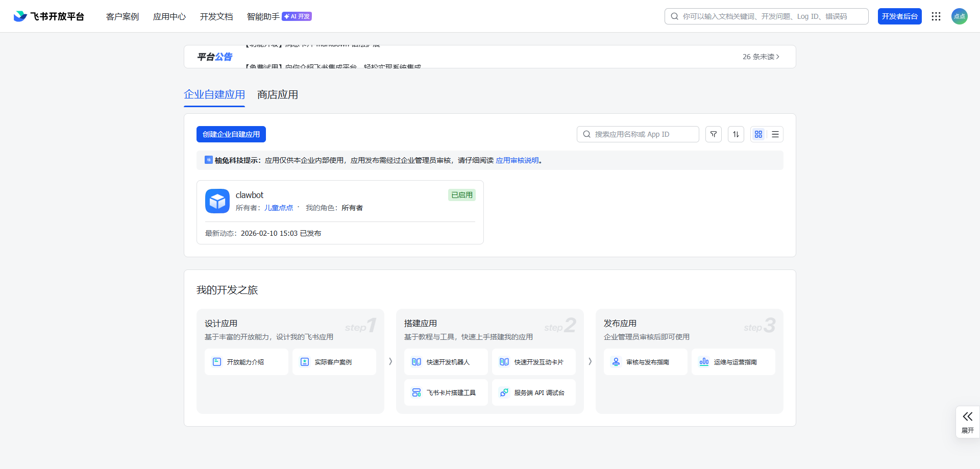The width and height of the screenshot is (980, 469).
Task: Open the 开发者后台 developer console
Action: coord(900,16)
